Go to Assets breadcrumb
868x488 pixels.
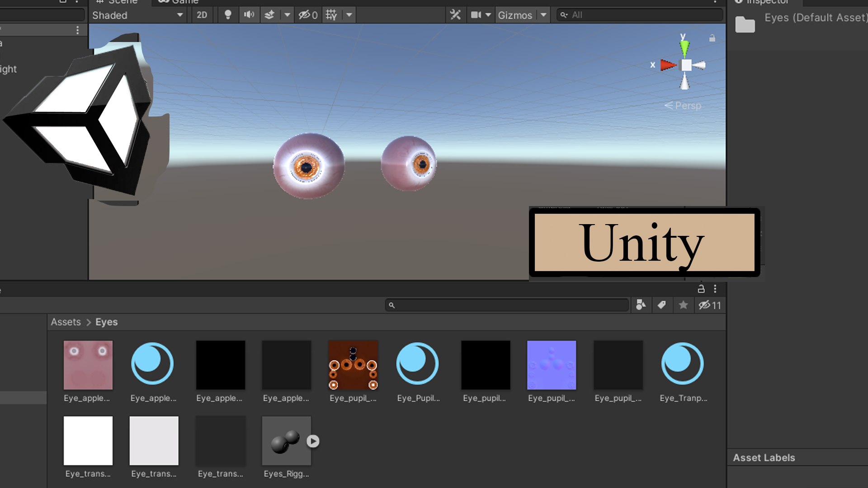point(66,322)
